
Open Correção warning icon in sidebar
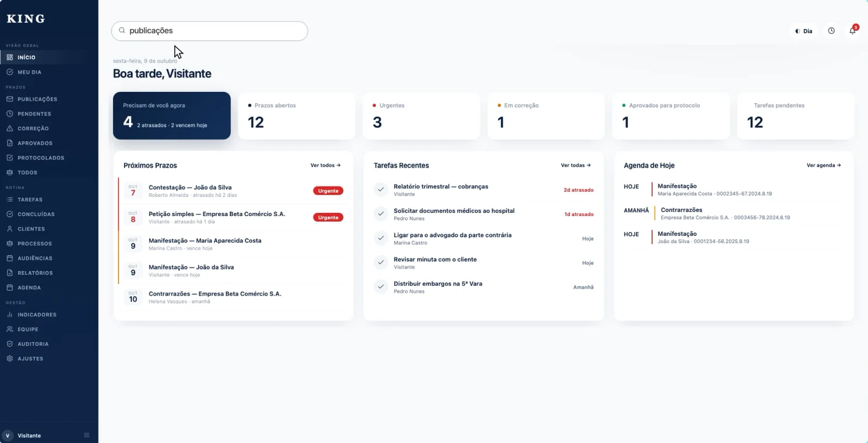pyautogui.click(x=10, y=129)
